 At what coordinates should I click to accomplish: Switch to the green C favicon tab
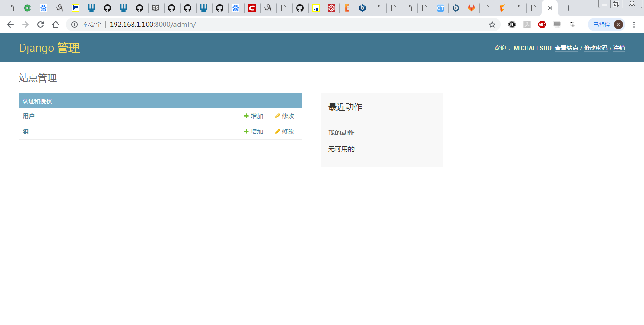[x=28, y=8]
